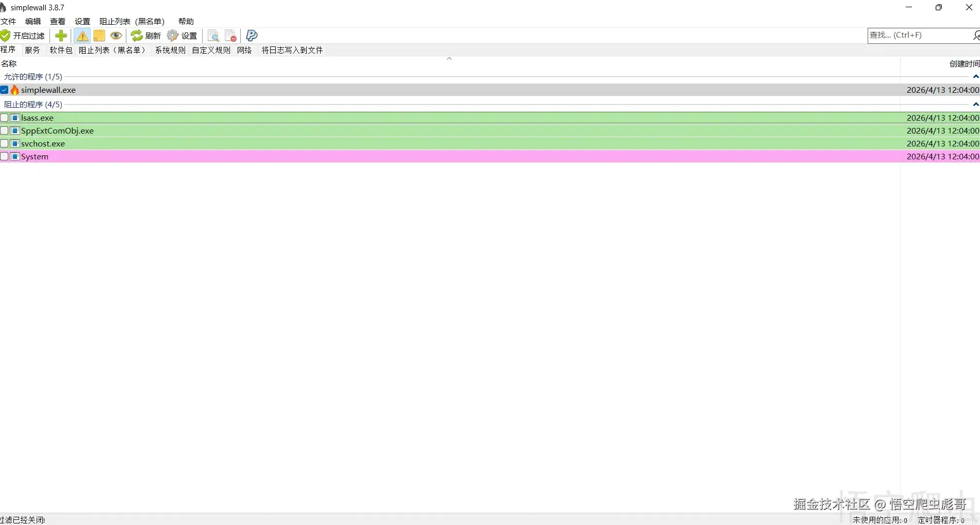Click the 开启过滤 shield button
The width and height of the screenshot is (980, 525).
[x=23, y=36]
